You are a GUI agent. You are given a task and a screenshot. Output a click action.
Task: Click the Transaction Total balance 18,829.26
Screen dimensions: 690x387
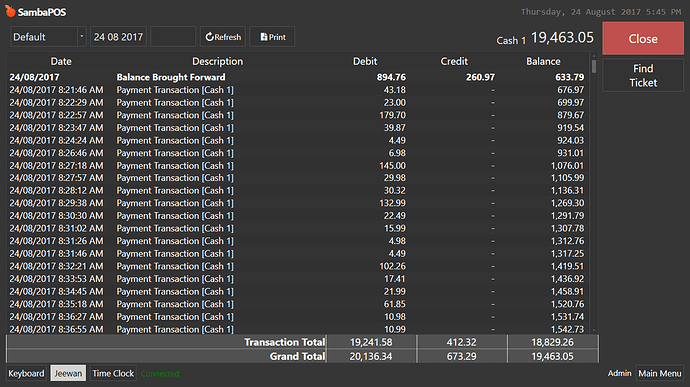pos(552,342)
